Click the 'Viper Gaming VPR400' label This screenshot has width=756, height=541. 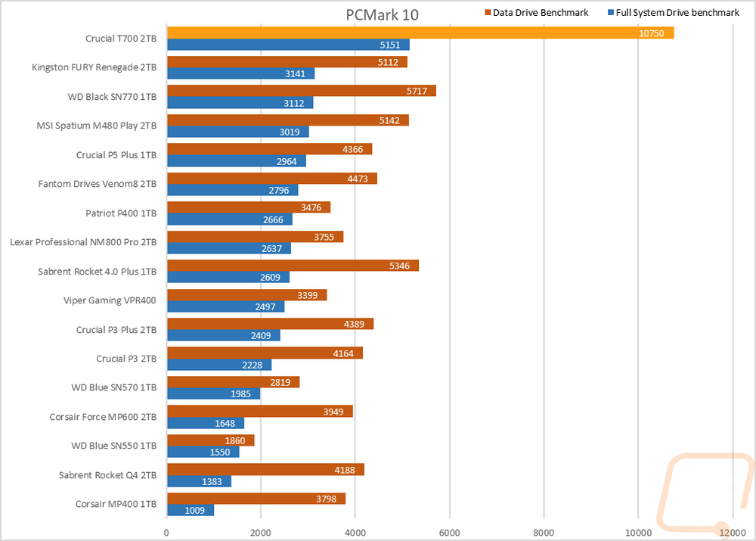click(110, 300)
